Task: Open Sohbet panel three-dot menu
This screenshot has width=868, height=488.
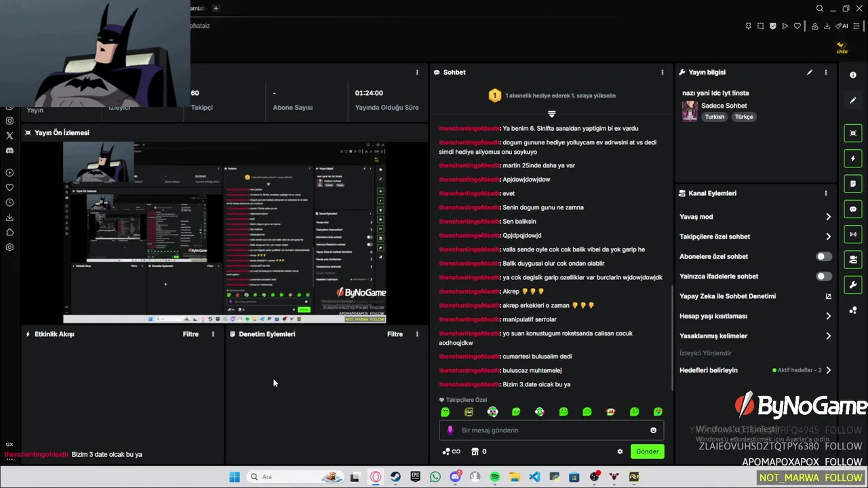Action: tap(663, 73)
